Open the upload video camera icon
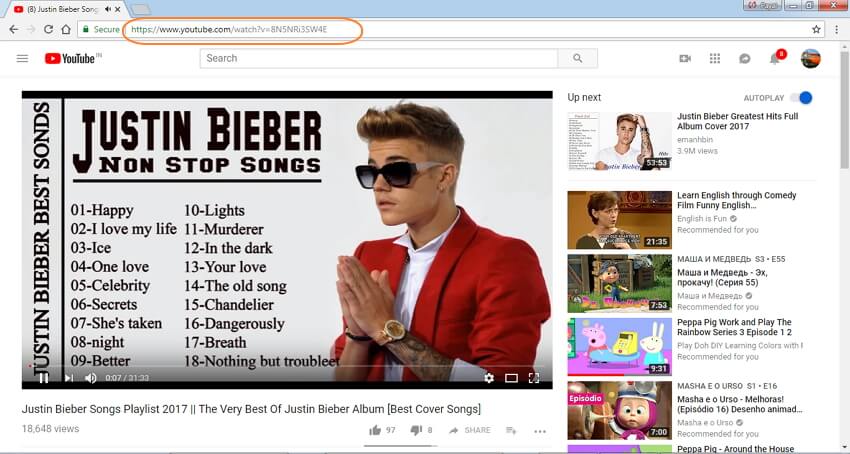This screenshot has width=850, height=454. click(x=685, y=58)
